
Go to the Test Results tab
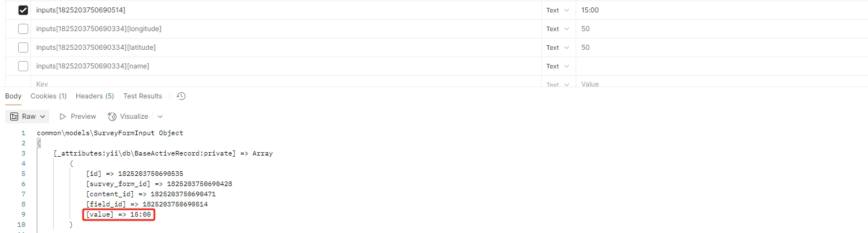coord(142,96)
